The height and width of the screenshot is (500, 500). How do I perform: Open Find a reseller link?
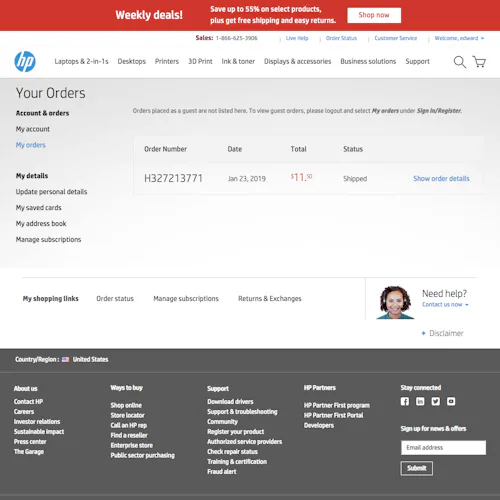pyautogui.click(x=129, y=435)
